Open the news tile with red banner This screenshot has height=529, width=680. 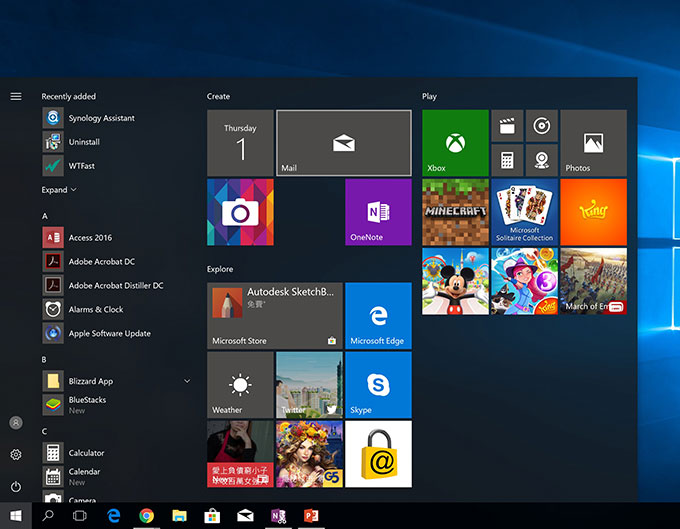click(240, 454)
